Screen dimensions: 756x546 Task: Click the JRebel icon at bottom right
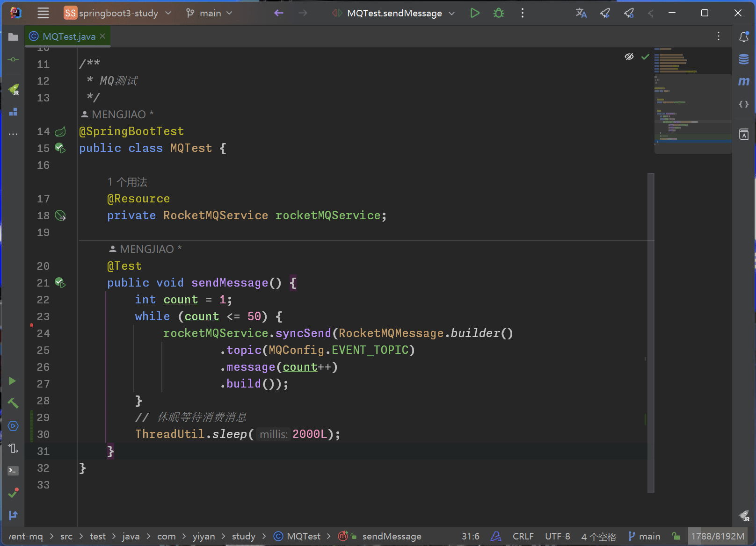[x=744, y=516]
